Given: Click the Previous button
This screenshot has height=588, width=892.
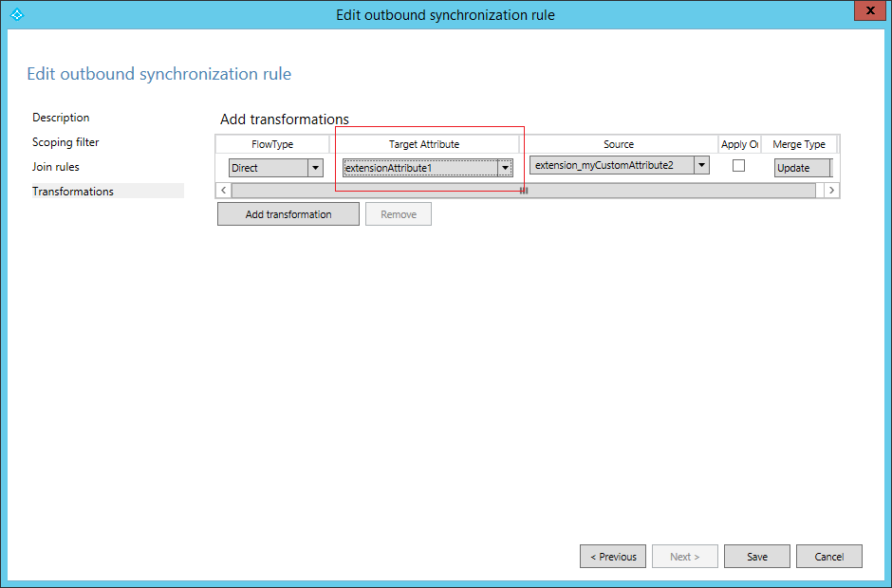Looking at the screenshot, I should (x=612, y=556).
